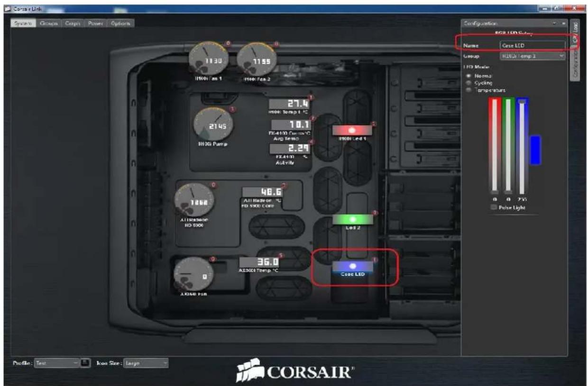The image size is (588, 386).
Task: Click the H100i Temp 1 readout showing 27.4
Action: [x=290, y=104]
